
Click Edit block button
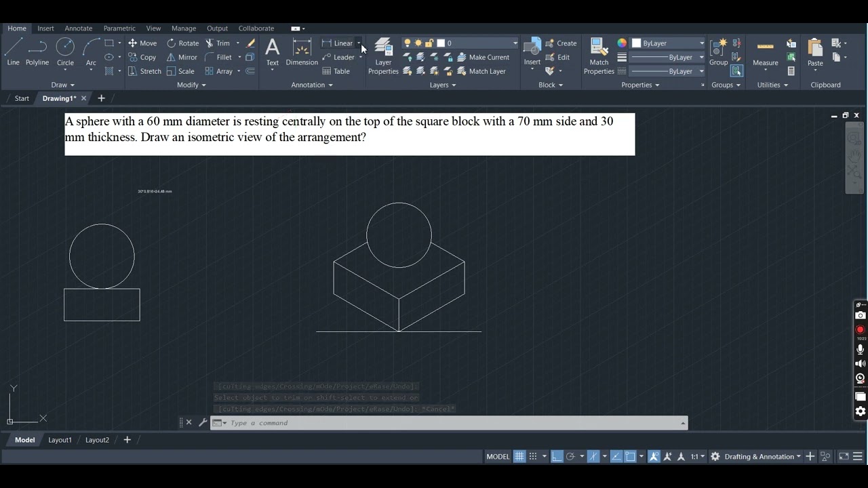coord(557,57)
